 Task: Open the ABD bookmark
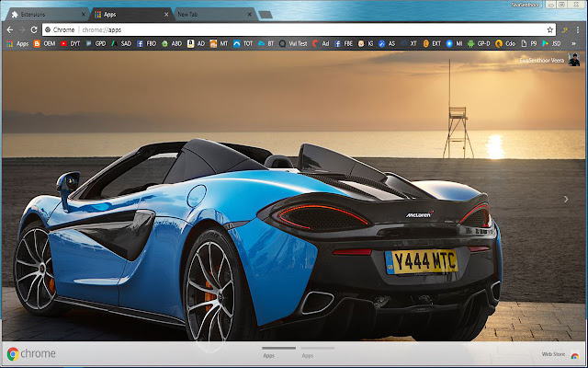tap(172, 43)
